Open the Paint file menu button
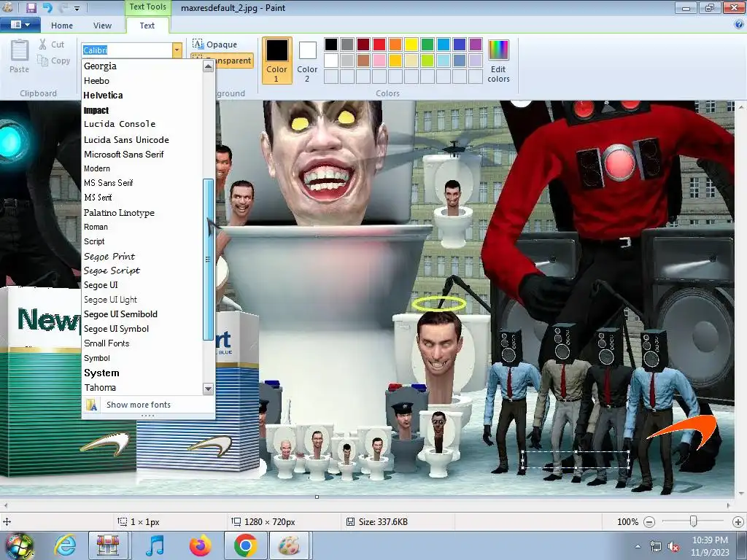747x560 pixels. point(20,25)
